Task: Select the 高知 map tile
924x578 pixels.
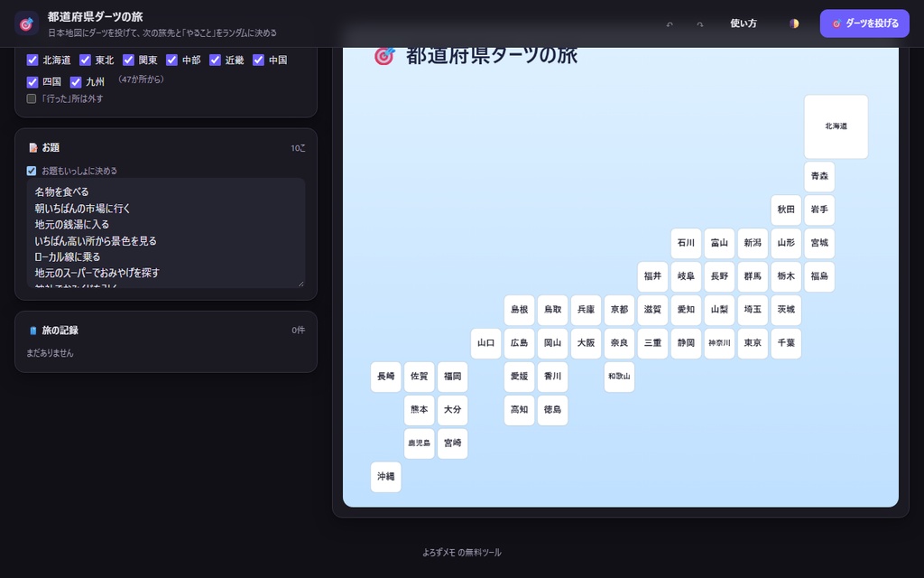Action: [519, 410]
